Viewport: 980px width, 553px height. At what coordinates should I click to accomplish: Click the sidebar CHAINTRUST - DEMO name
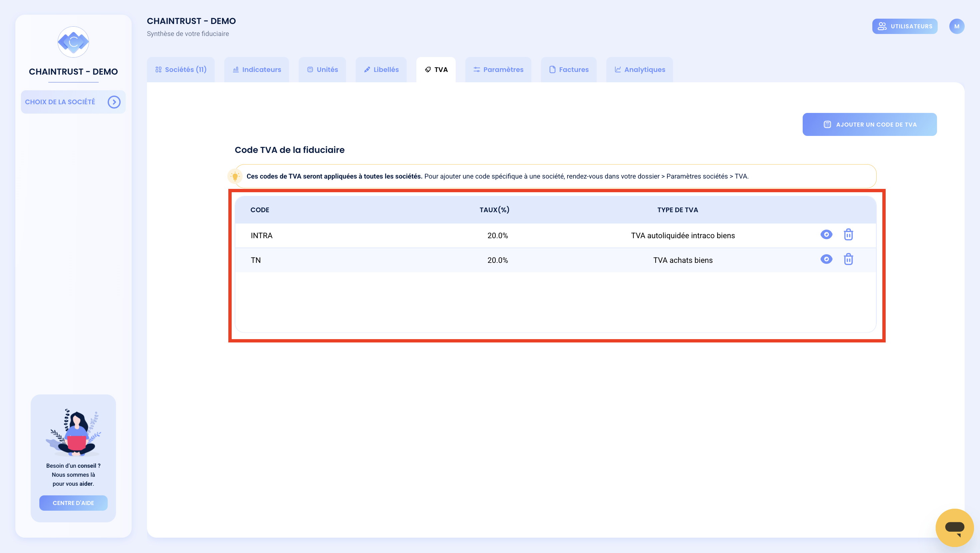73,72
